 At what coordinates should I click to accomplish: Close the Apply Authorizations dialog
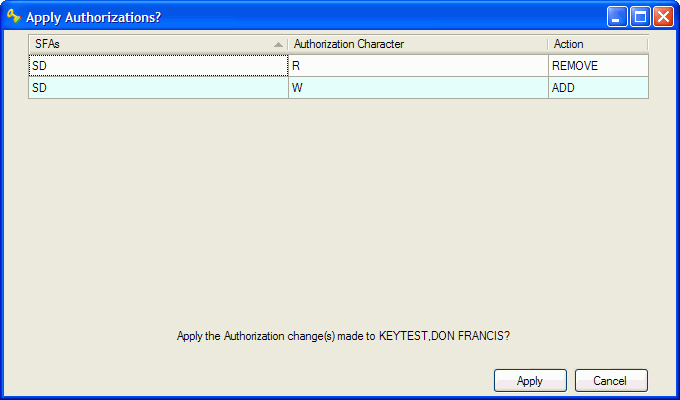click(x=663, y=17)
